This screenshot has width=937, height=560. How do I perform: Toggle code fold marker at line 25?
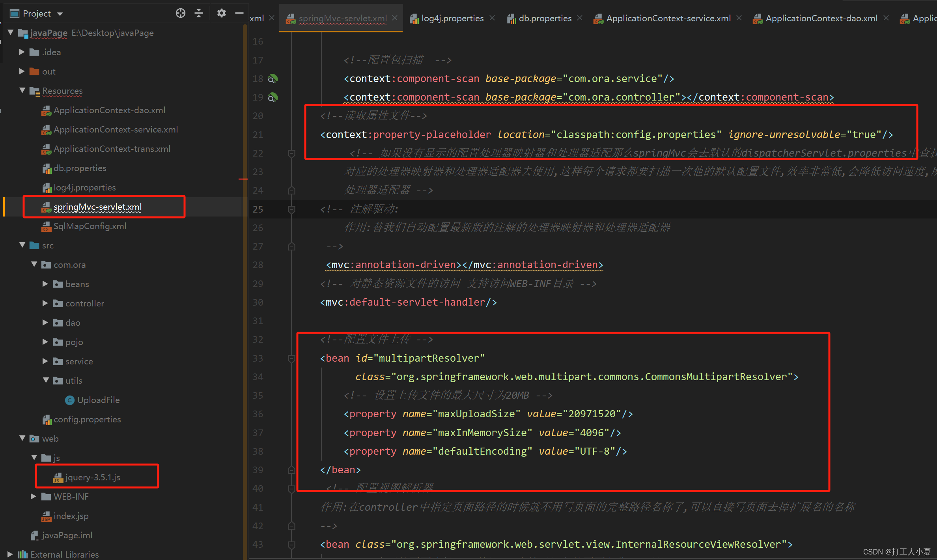(291, 209)
